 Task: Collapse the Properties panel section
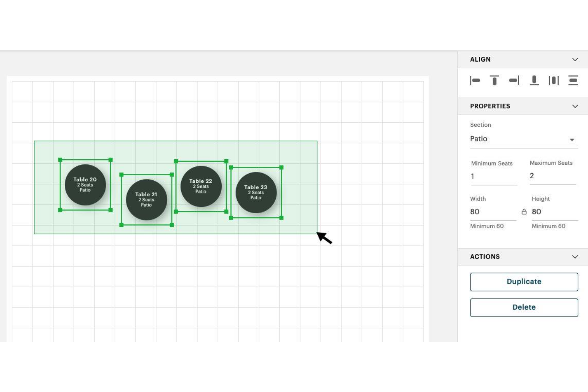point(574,106)
